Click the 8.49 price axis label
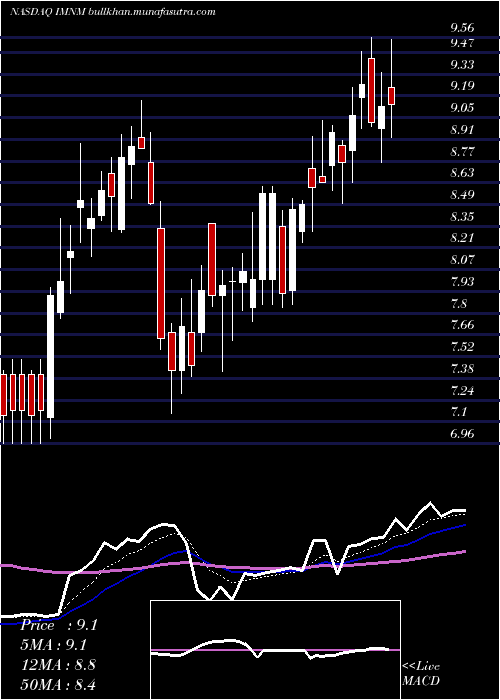This screenshot has height=700, width=500. [462, 195]
